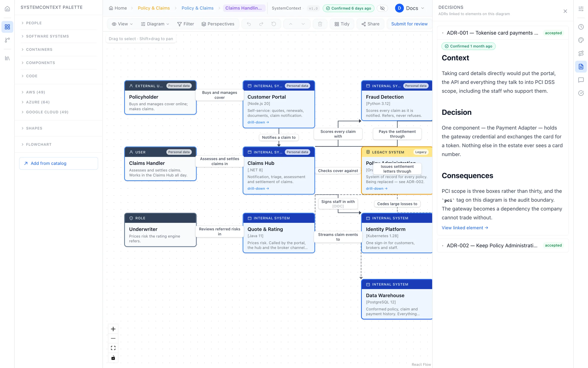Screen dimensions: 588x368
Task: Follow the View linked element link
Action: point(465,228)
